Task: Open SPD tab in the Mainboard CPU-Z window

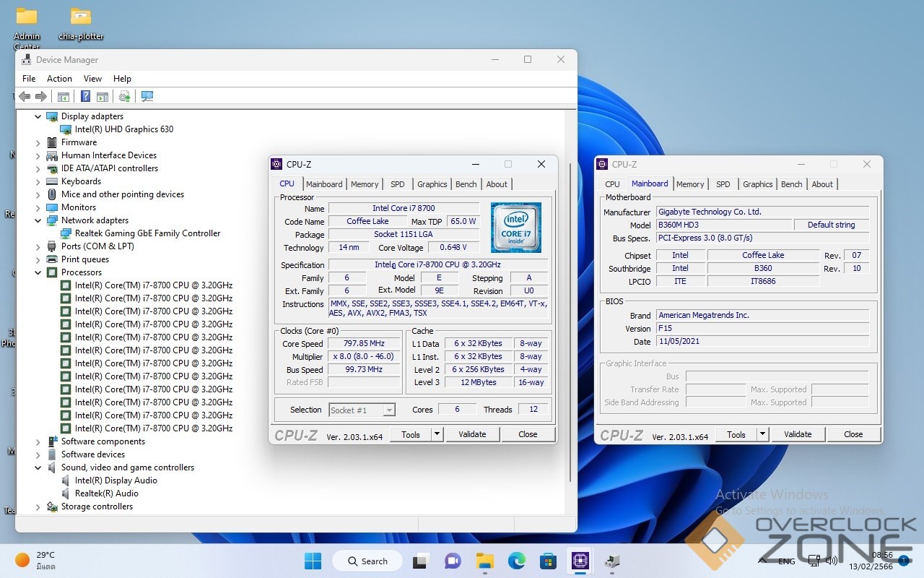Action: point(723,184)
